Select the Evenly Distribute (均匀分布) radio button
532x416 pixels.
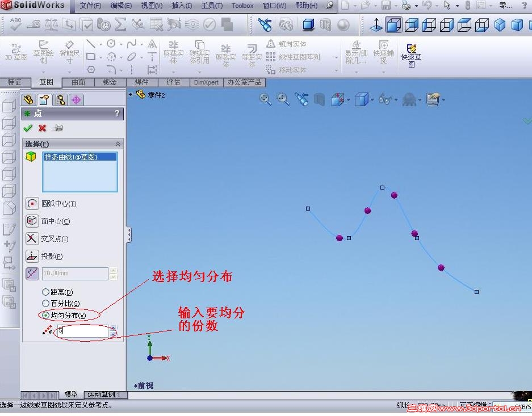pos(45,316)
